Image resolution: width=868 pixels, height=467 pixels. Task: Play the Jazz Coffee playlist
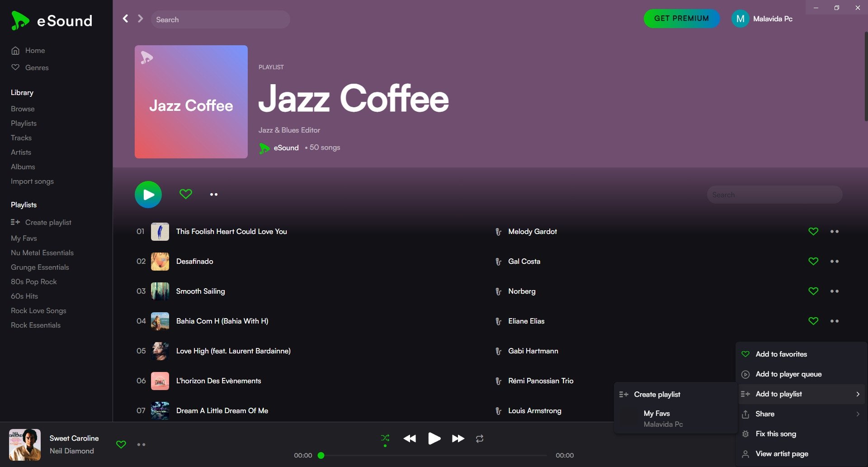coord(148,195)
